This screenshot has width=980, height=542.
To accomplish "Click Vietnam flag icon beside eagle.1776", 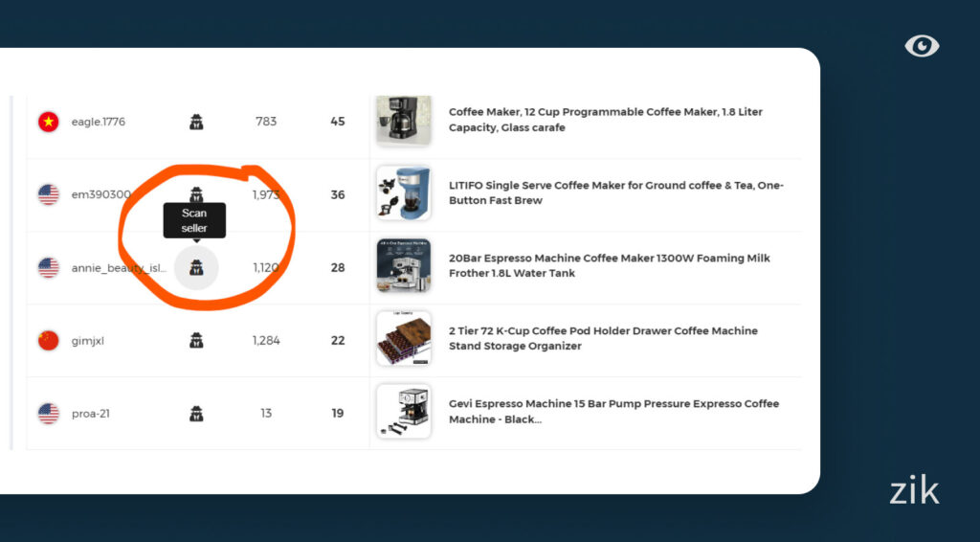I will [x=48, y=122].
